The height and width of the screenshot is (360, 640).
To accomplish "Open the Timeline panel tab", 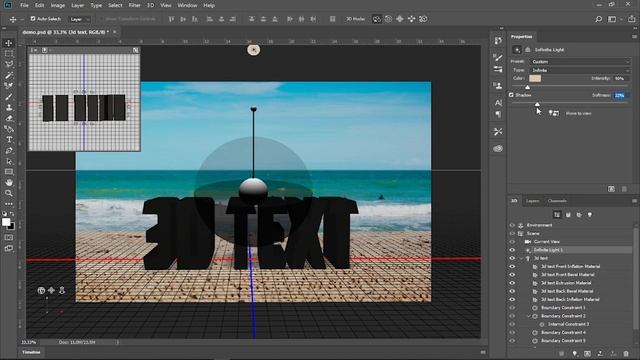I will pyautogui.click(x=31, y=352).
